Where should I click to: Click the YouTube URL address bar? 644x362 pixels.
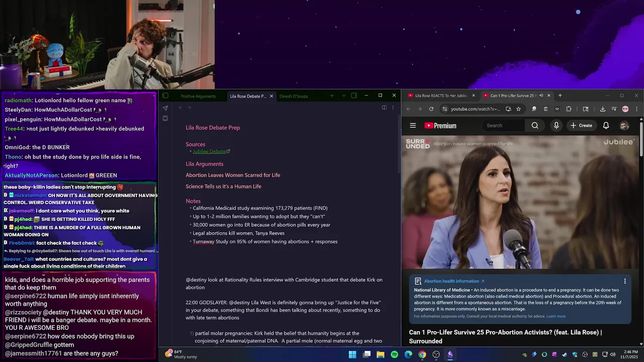pyautogui.click(x=475, y=109)
